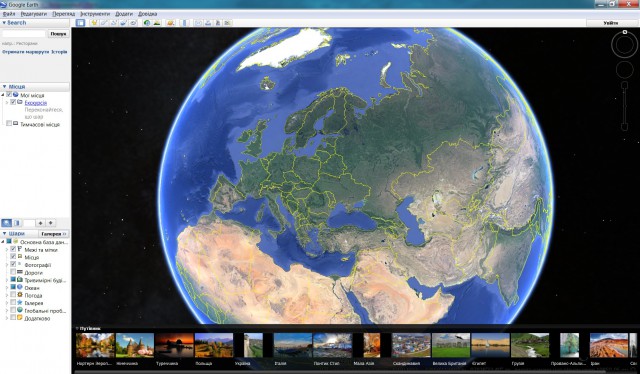
Task: Open the historical imagery clock icon
Action: click(147, 23)
